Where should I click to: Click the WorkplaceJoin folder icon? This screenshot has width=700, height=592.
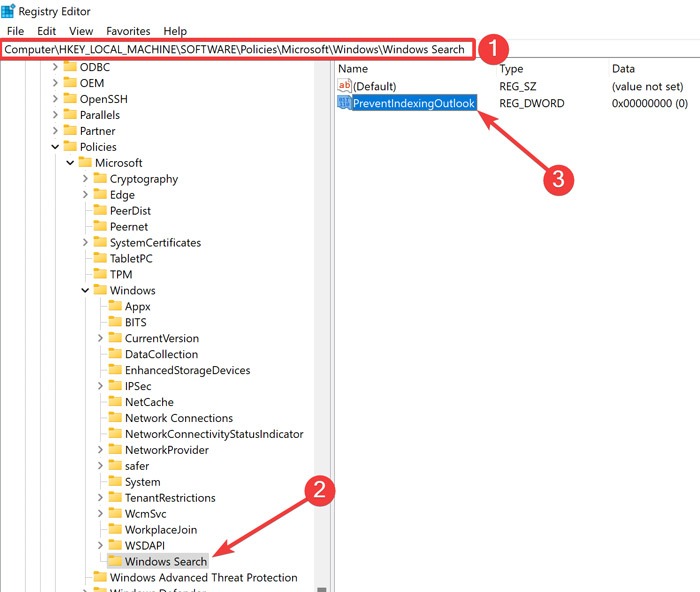[x=116, y=529]
